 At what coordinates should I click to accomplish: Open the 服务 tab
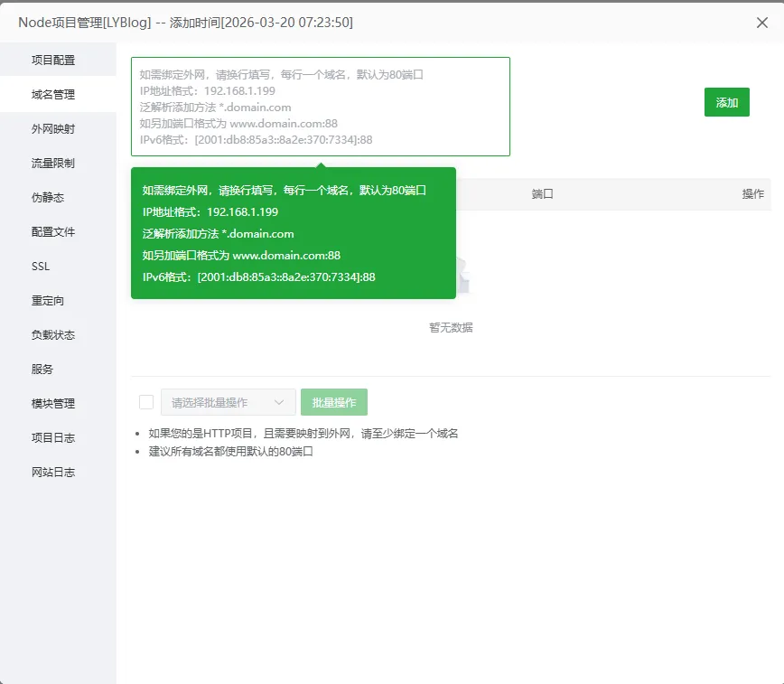pos(42,370)
